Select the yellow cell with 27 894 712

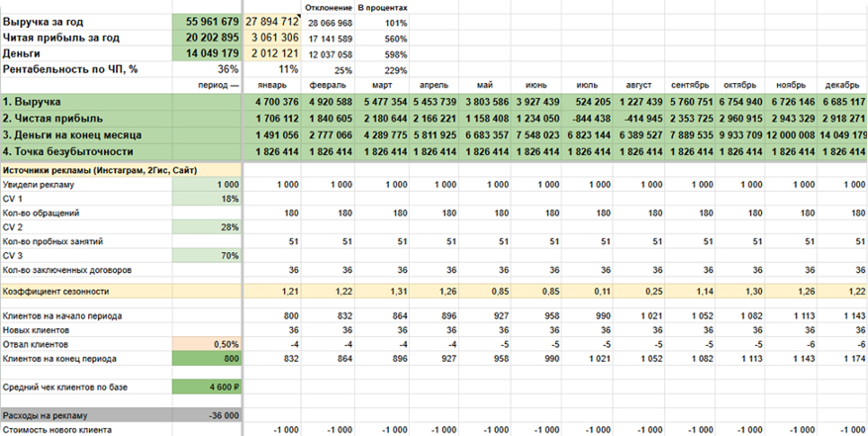click(270, 21)
